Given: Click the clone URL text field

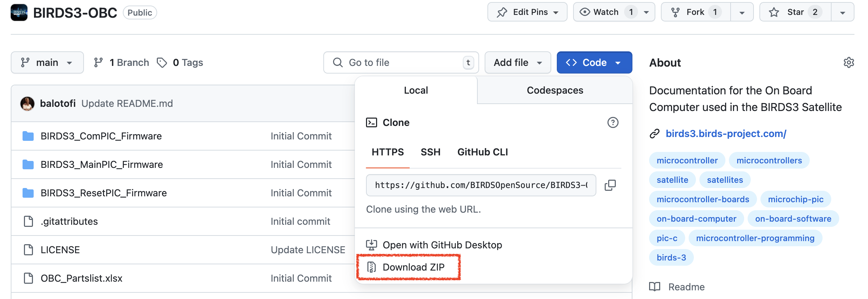Looking at the screenshot, I should pos(481,185).
